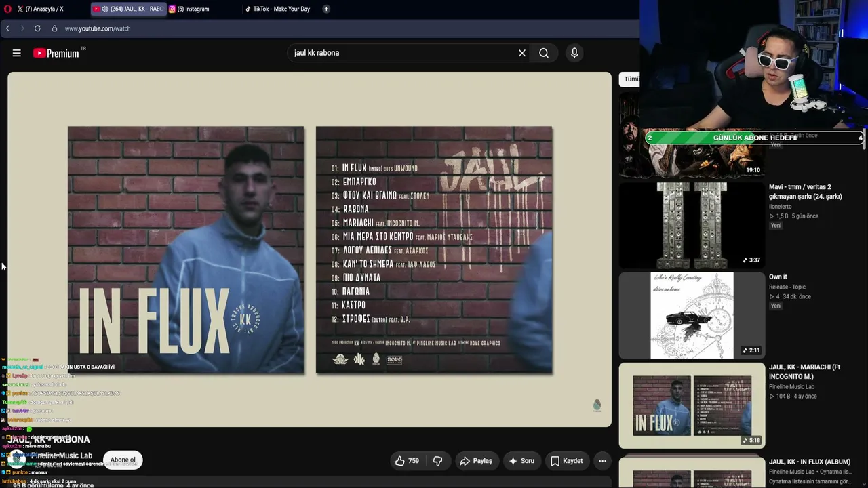Open the Own it video title
The height and width of the screenshot is (488, 868).
coord(778,277)
